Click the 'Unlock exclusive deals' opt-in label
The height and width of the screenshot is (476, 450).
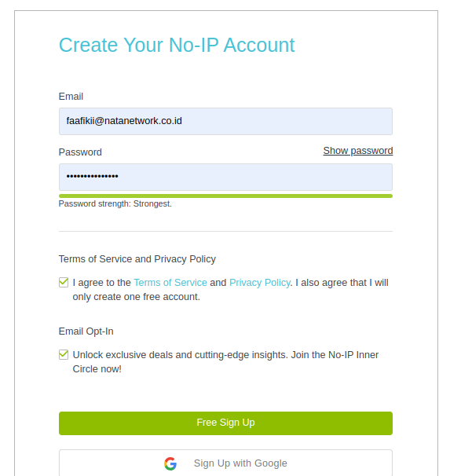point(225,362)
